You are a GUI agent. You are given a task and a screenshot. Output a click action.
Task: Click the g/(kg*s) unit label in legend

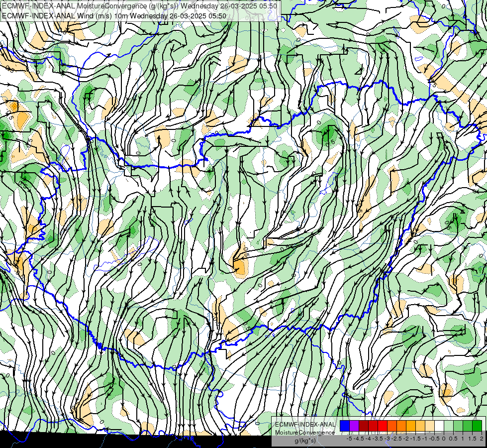click(x=305, y=441)
